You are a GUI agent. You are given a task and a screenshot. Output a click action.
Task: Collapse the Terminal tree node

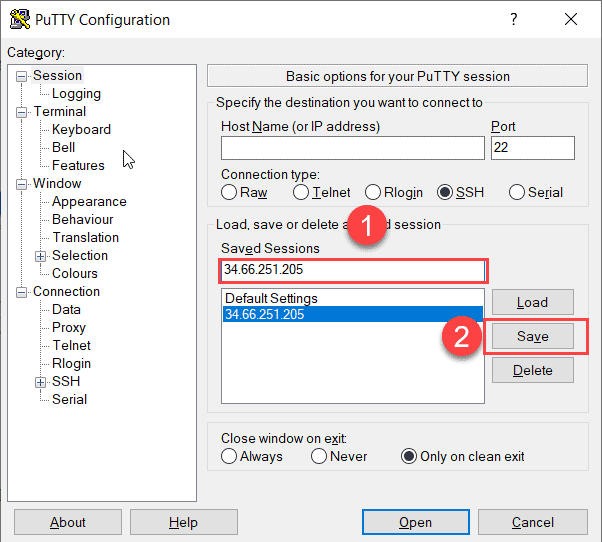pos(22,112)
